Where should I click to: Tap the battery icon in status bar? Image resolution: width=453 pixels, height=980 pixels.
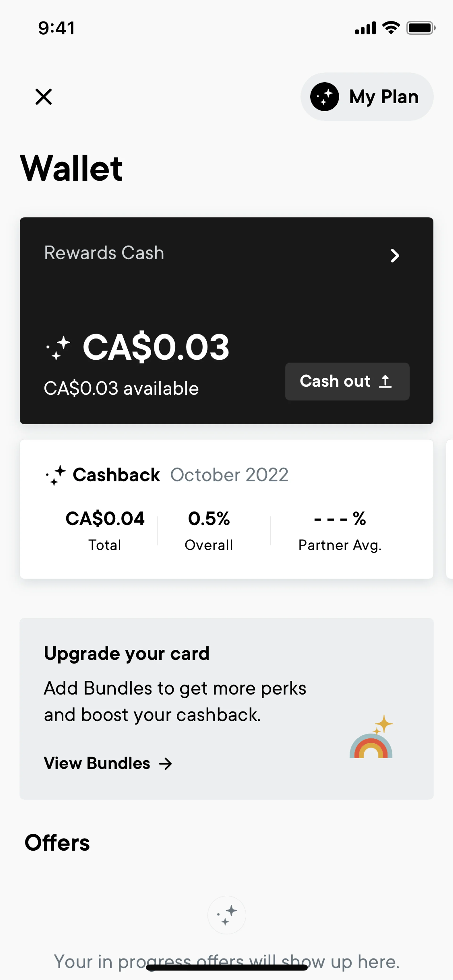[x=420, y=28]
